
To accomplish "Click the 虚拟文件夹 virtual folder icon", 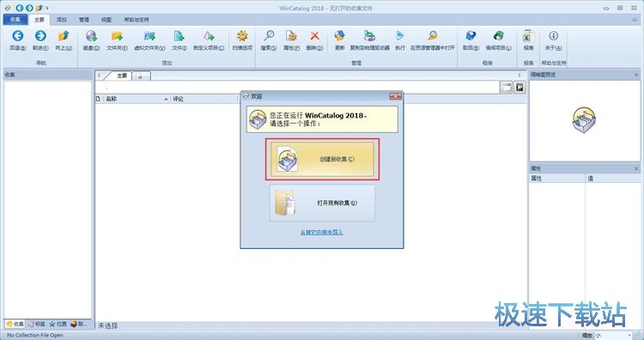I will click(x=149, y=36).
